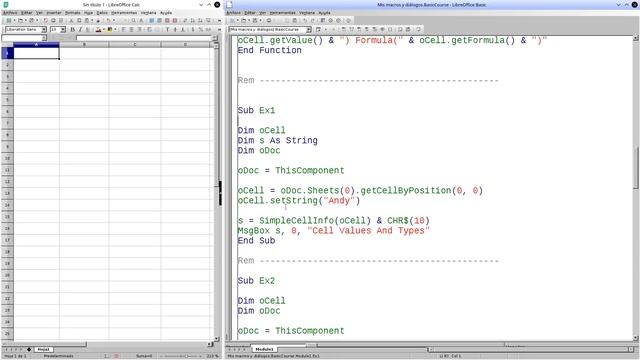Expand the Liberation Sans font name dropdown
Viewport: 640px width, 360px height.
click(x=44, y=29)
